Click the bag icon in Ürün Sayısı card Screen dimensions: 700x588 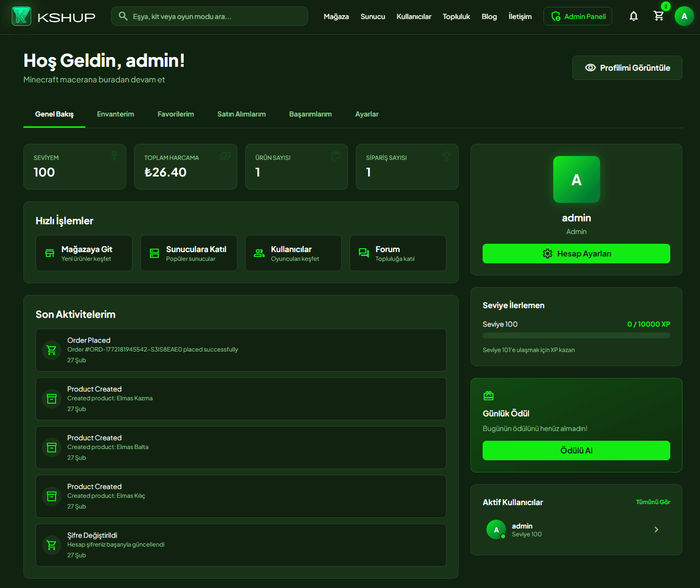click(336, 156)
